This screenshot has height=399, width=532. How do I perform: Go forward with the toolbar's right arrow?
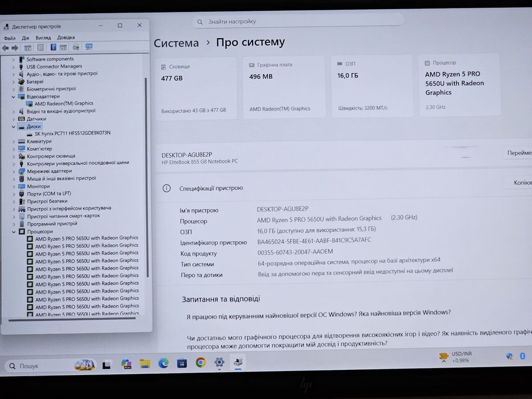(x=15, y=48)
